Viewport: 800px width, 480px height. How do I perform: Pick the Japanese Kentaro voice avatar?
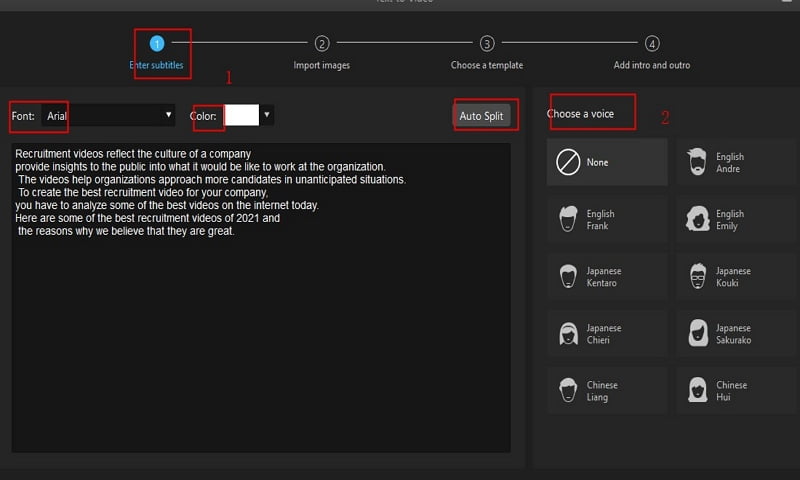(x=568, y=276)
